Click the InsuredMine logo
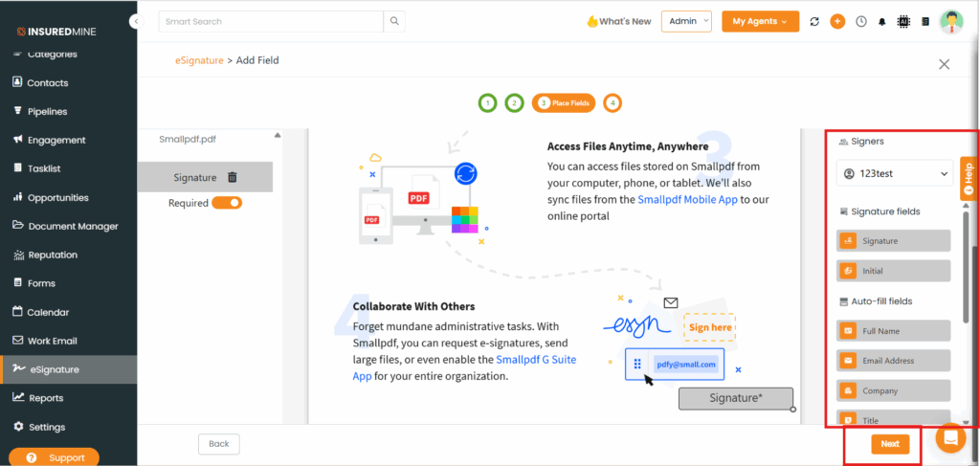 point(56,32)
